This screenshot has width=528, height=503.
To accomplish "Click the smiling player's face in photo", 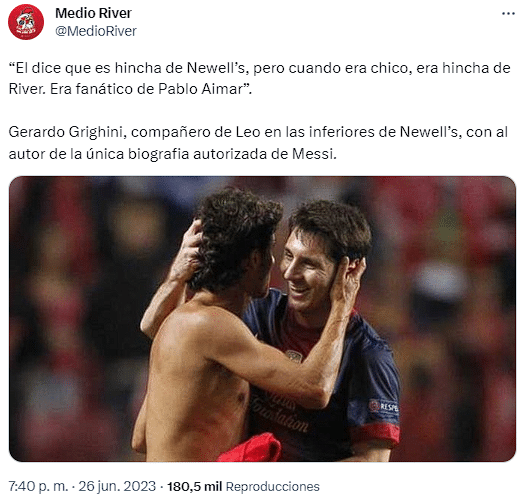I will (308, 269).
